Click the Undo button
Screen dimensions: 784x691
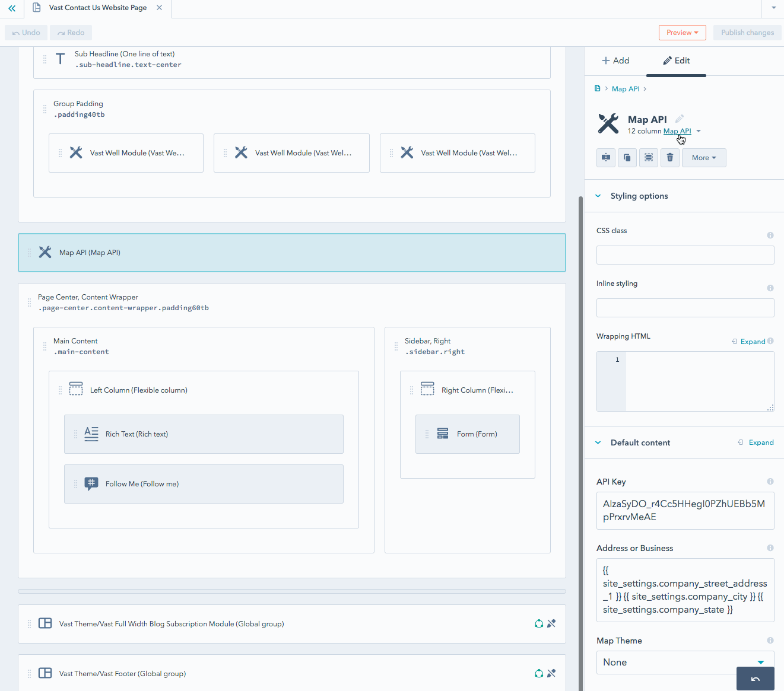tap(26, 33)
